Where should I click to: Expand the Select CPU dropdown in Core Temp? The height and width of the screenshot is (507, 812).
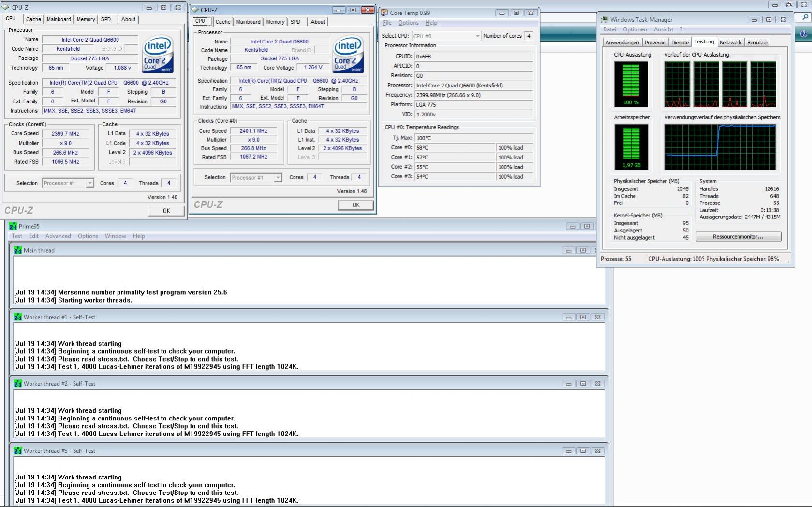click(x=477, y=36)
